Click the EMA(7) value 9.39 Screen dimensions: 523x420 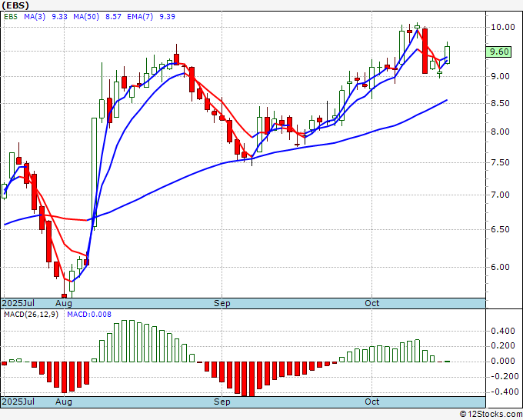coord(167,17)
